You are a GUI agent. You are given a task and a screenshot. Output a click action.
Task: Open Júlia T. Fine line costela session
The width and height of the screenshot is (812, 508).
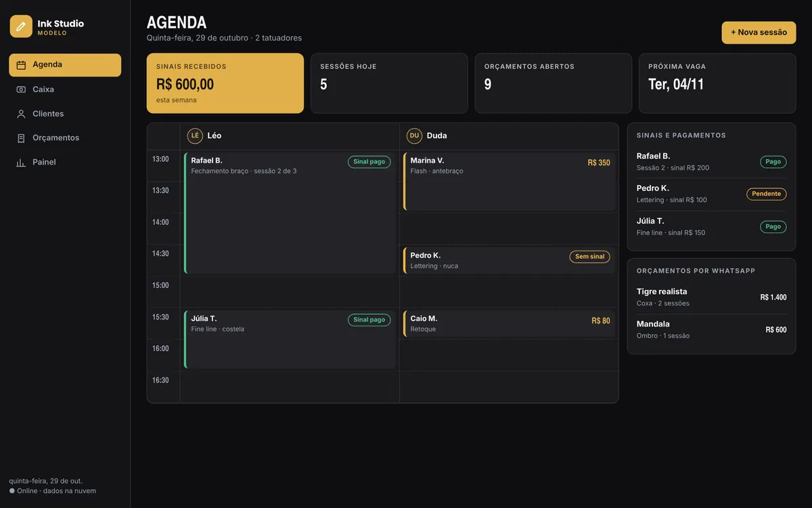click(x=290, y=339)
